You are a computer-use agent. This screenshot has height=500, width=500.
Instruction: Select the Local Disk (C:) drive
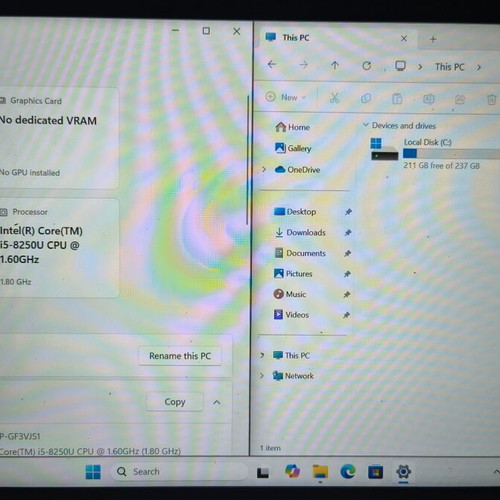click(x=435, y=153)
